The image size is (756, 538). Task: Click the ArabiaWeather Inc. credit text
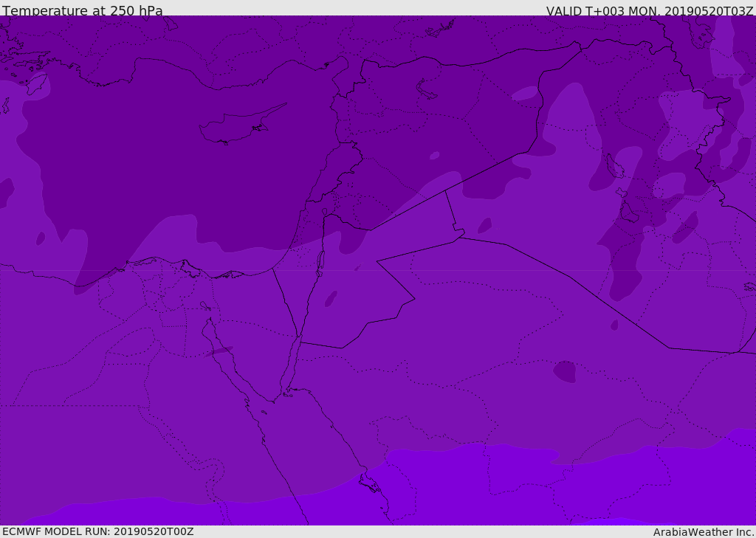coord(704,532)
